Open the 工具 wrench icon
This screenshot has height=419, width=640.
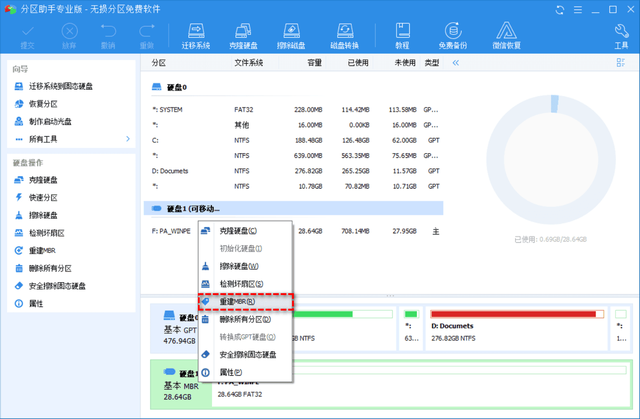(x=622, y=36)
